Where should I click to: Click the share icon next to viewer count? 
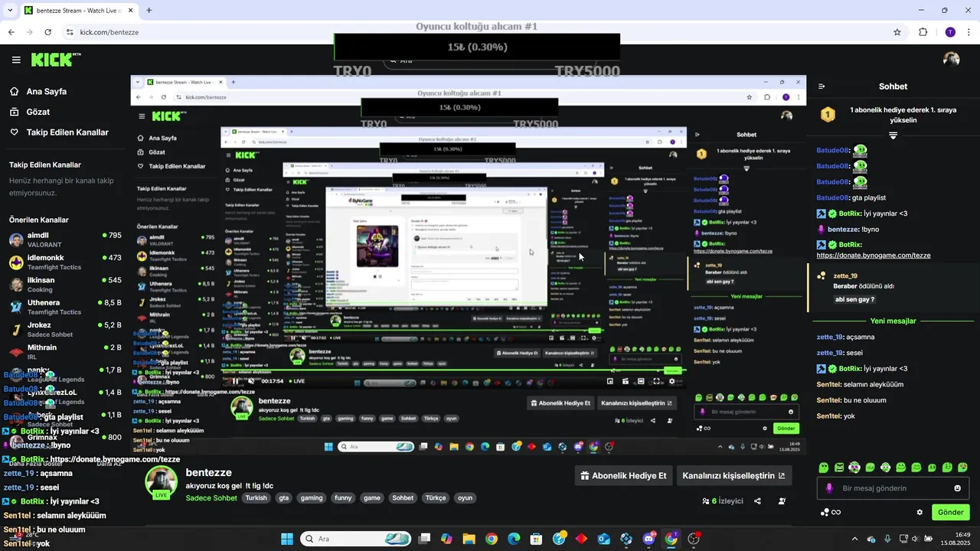757,501
